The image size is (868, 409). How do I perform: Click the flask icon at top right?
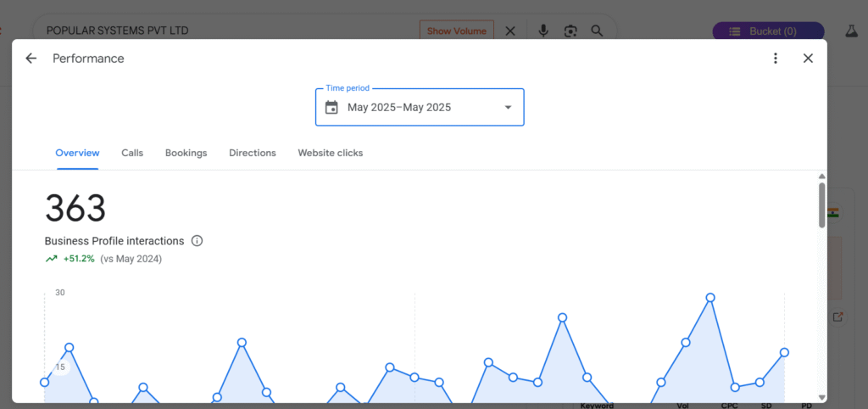851,31
